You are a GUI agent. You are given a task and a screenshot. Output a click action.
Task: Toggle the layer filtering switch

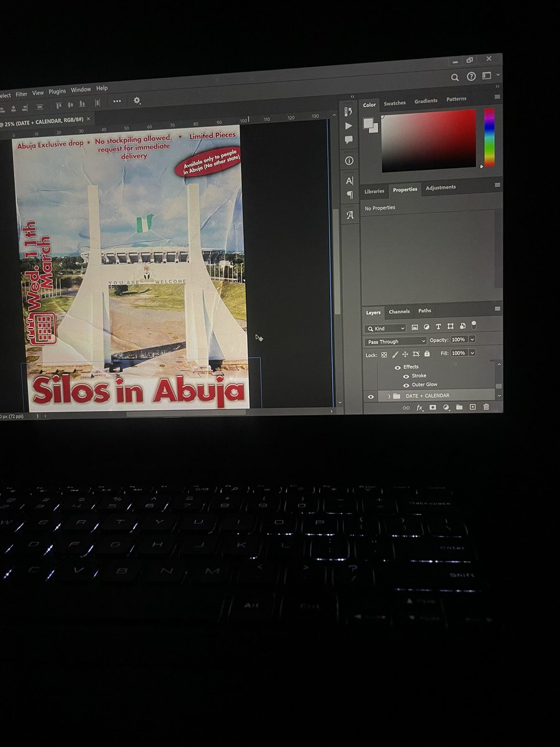coord(474,326)
